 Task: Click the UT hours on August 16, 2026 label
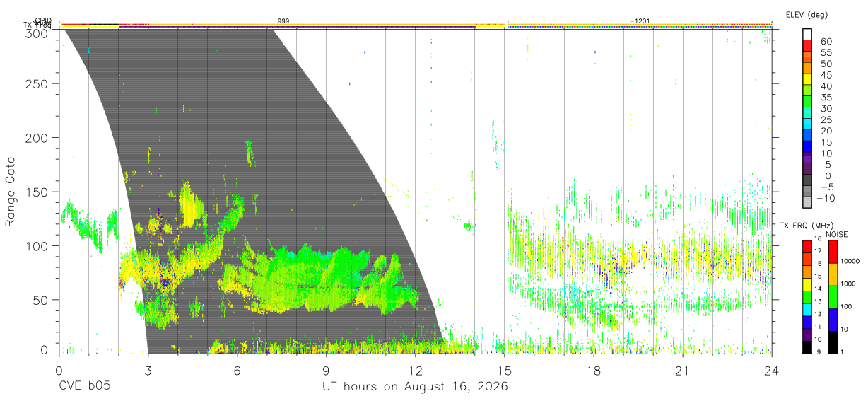pos(415,387)
